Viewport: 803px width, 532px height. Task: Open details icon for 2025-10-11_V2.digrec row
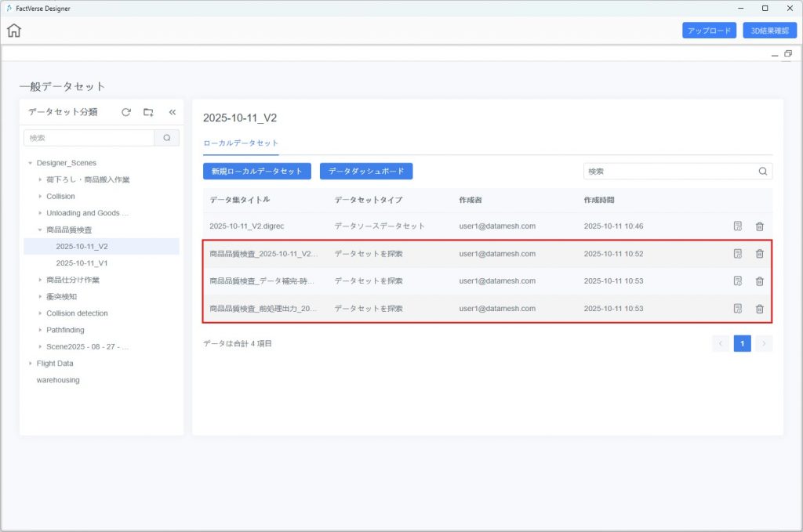[x=737, y=226]
